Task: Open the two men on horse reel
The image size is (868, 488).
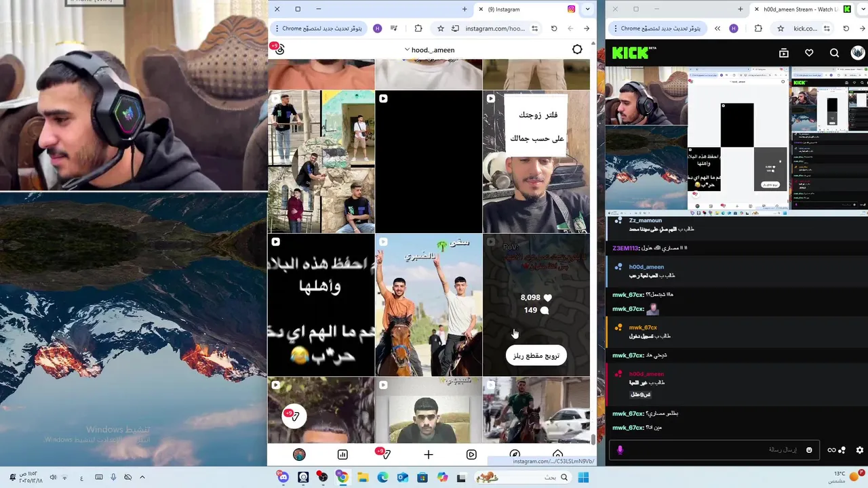Action: (429, 305)
